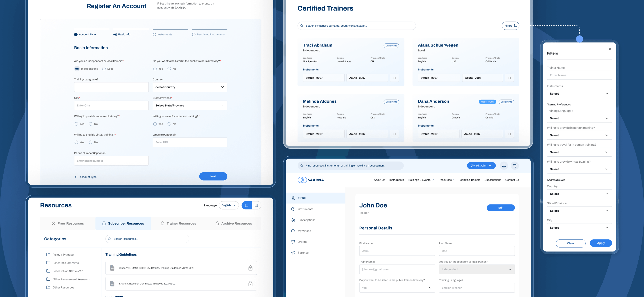
Task: Choose Yes for public trainers directory listing
Action: coord(155,69)
